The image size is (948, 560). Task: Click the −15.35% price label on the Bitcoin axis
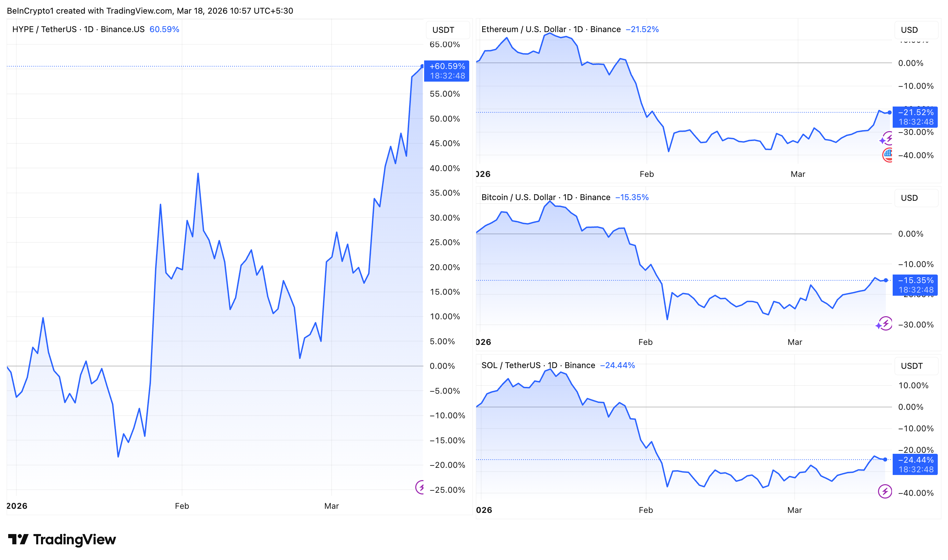(x=915, y=285)
